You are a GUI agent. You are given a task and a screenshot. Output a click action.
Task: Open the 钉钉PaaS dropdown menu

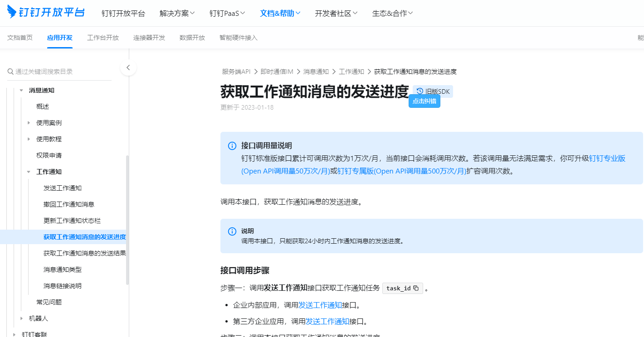pos(227,13)
